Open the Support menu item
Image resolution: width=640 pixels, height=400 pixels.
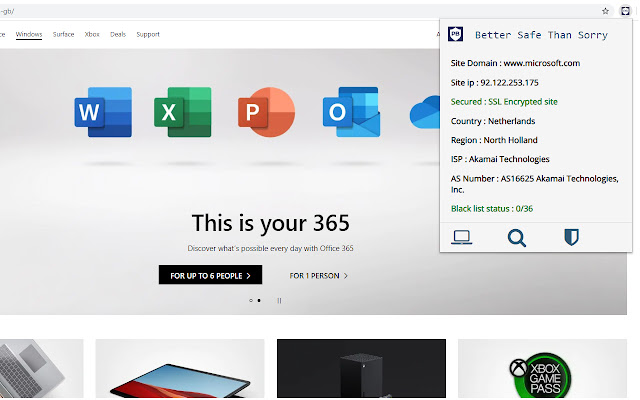click(148, 34)
